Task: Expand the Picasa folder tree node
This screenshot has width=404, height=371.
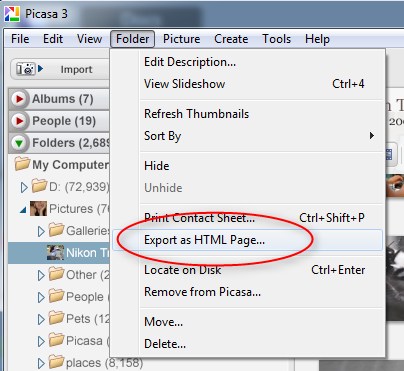Action: point(41,341)
